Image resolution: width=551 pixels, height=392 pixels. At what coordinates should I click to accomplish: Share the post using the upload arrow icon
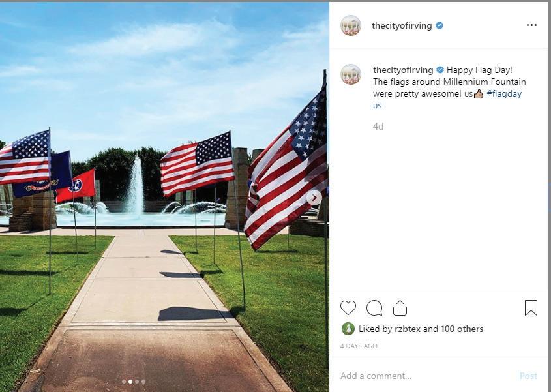point(400,308)
